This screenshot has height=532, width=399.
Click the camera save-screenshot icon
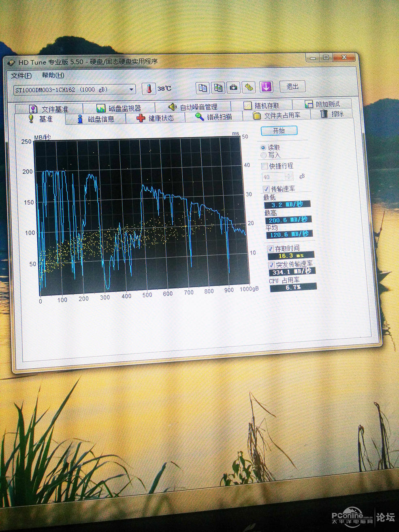pyautogui.click(x=234, y=87)
